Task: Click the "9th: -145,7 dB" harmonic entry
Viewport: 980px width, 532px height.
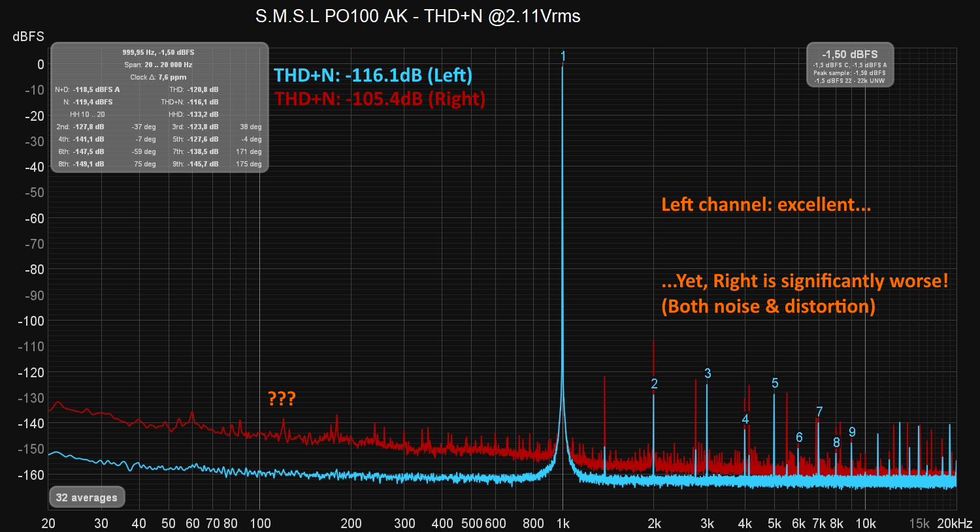Action: click(195, 164)
